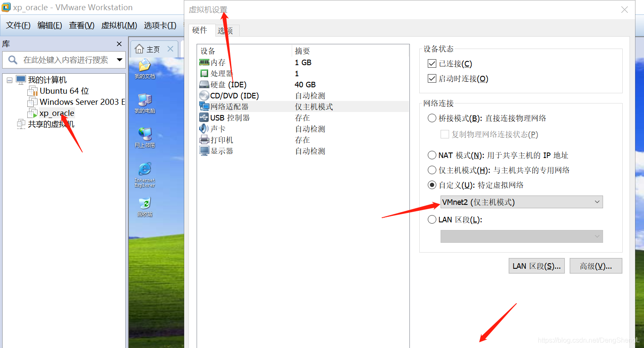644x348 pixels.
Task: Open the 查看(V) menu
Action: pyautogui.click(x=82, y=26)
